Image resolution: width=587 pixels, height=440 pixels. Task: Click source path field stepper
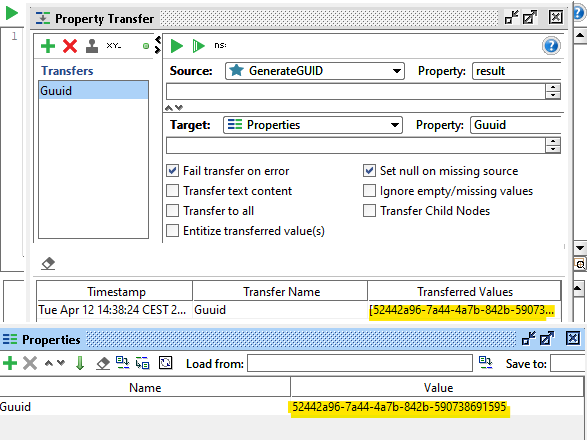pyautogui.click(x=553, y=91)
